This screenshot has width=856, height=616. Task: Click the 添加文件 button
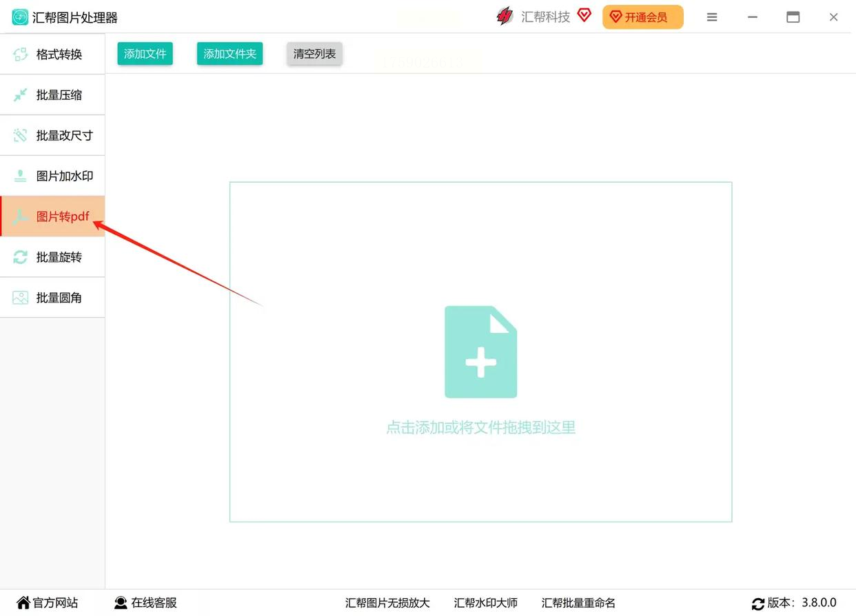[145, 54]
